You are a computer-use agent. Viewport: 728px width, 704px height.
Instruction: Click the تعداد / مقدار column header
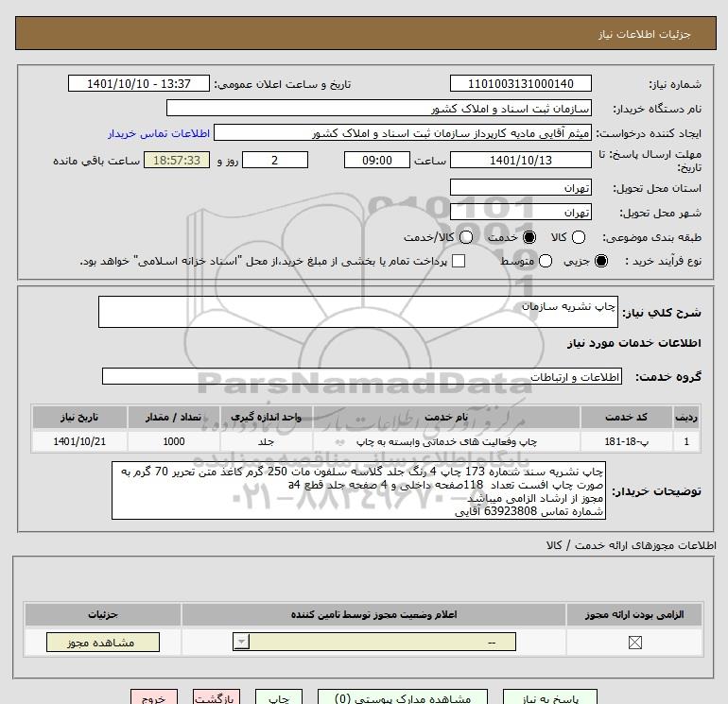(174, 417)
